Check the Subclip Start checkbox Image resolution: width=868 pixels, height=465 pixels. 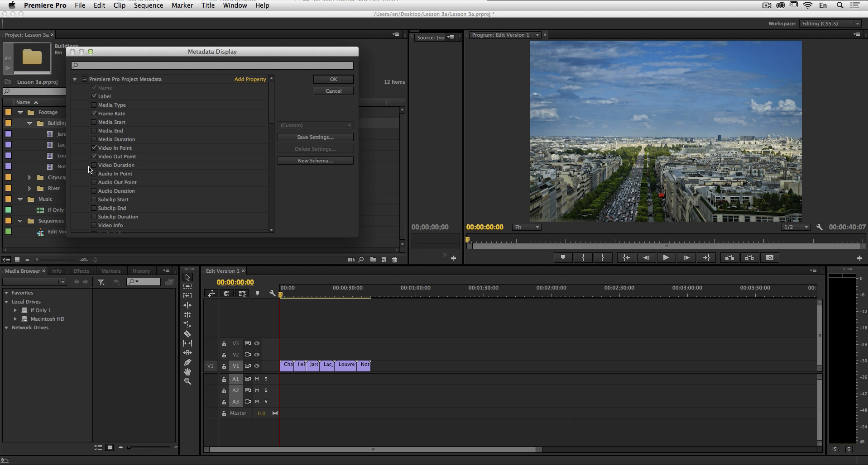[x=94, y=199]
